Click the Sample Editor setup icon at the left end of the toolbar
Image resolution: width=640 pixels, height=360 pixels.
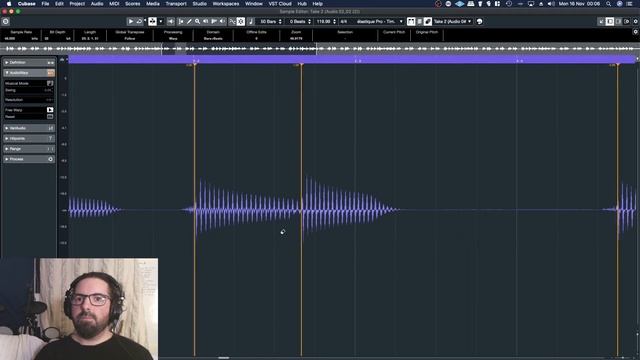click(x=6, y=21)
